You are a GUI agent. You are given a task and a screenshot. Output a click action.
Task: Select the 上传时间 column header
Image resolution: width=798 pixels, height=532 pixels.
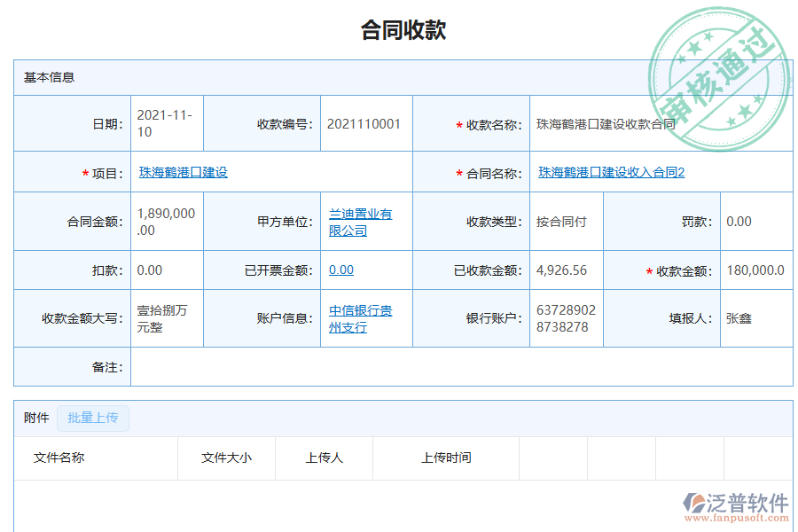tap(447, 458)
